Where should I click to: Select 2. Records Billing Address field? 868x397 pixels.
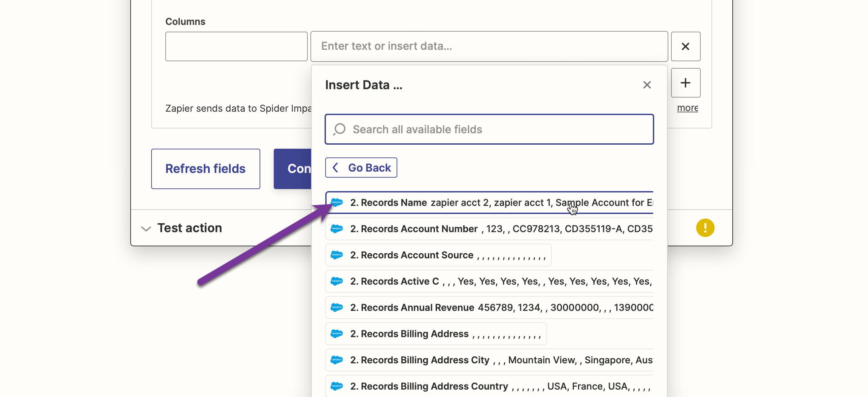[436, 334]
